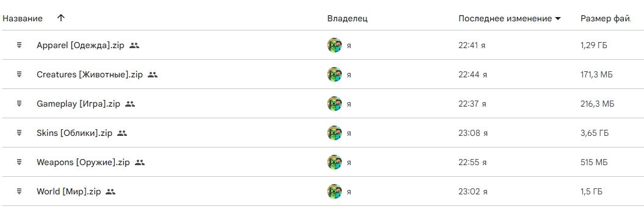Viewport: 644px width, 220px height.
Task: Click owner avatar in the Skins row
Action: [335, 133]
